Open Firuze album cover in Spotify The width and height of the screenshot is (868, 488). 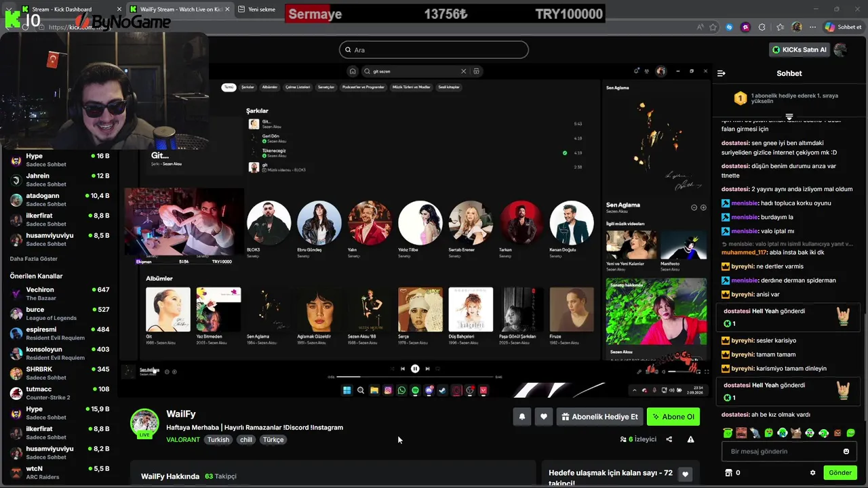572,309
